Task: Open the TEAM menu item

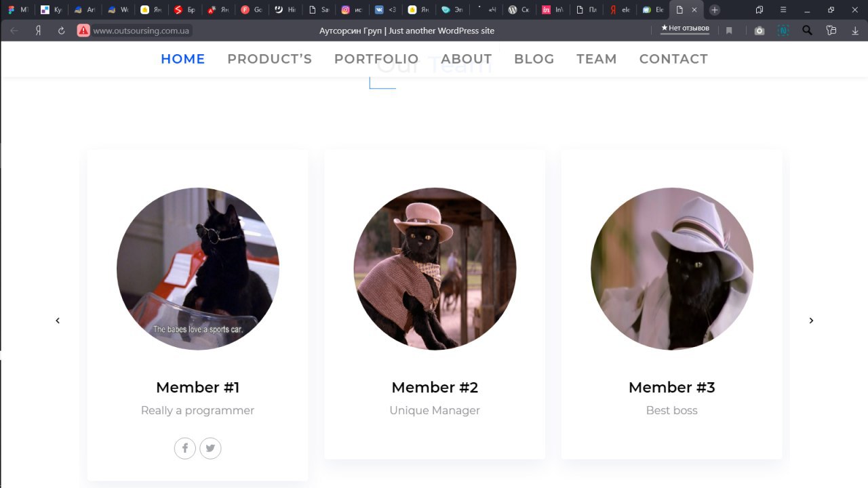Action: point(597,59)
